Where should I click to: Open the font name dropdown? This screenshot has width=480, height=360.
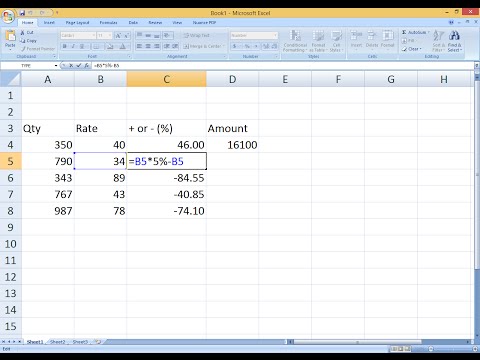pos(93,35)
